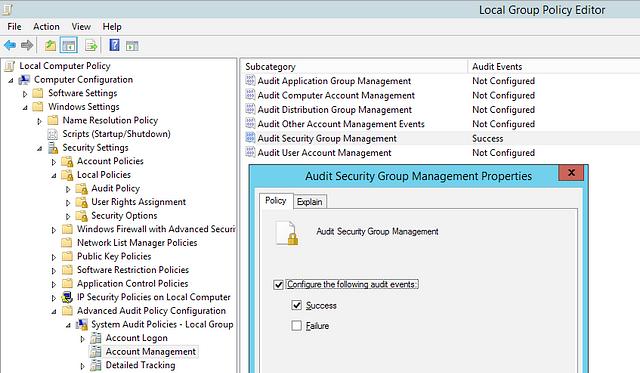Click the Show/Hide action pane icon
Image resolution: width=640 pixels, height=373 pixels.
pyautogui.click(x=132, y=46)
